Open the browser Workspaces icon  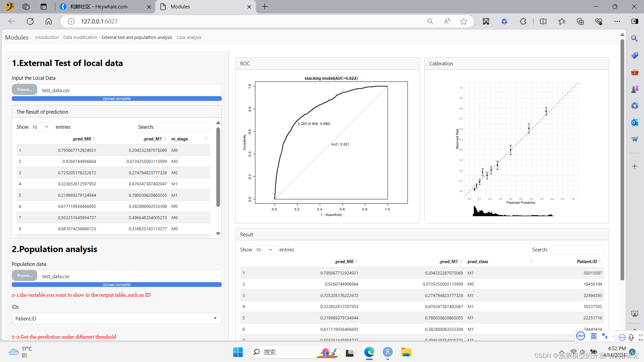[x=26, y=7]
